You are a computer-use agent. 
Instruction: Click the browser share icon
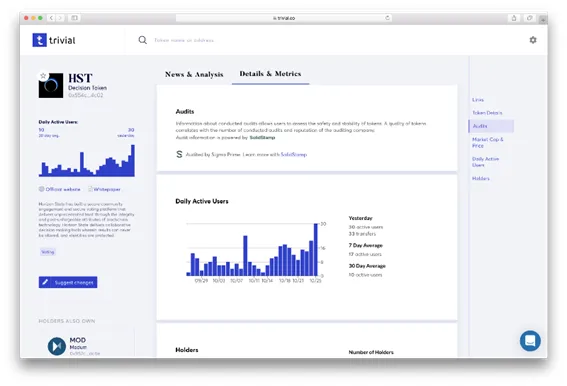pyautogui.click(x=513, y=18)
